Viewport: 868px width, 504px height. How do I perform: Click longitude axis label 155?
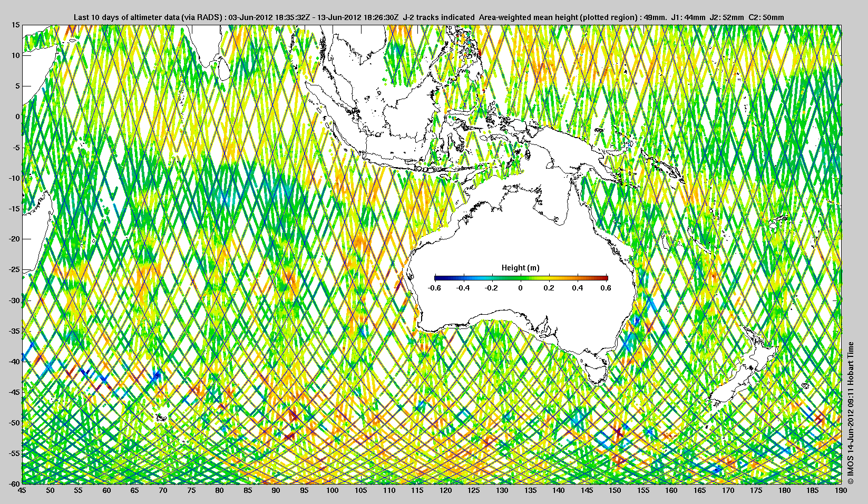643,490
